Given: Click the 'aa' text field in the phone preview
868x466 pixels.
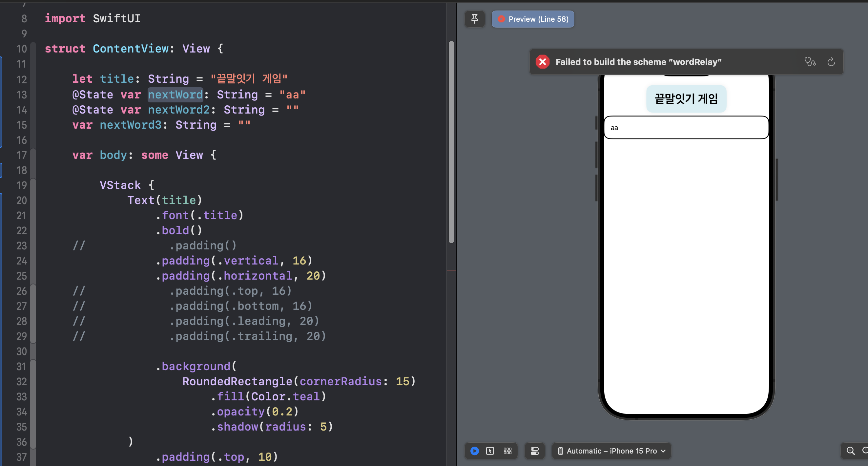Looking at the screenshot, I should (686, 127).
